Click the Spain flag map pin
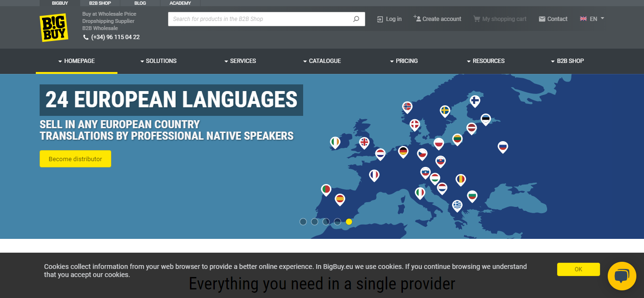 pyautogui.click(x=340, y=198)
